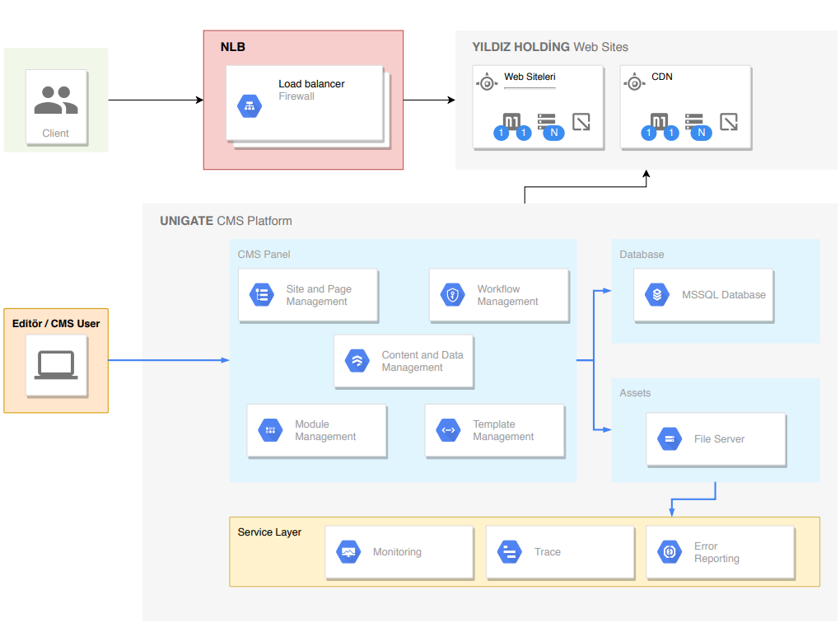
Task: Click the "CDN" label
Action: (662, 77)
